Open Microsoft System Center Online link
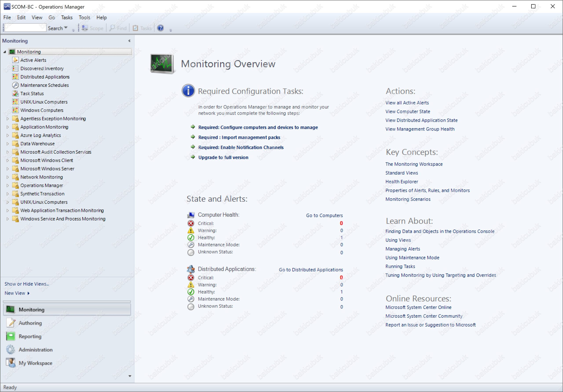The image size is (563, 392). pos(418,307)
